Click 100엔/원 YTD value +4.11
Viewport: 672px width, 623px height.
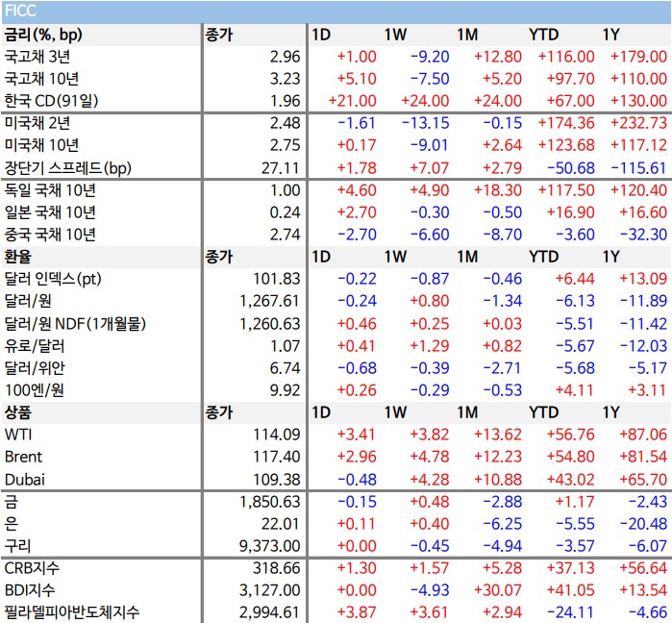coord(575,390)
